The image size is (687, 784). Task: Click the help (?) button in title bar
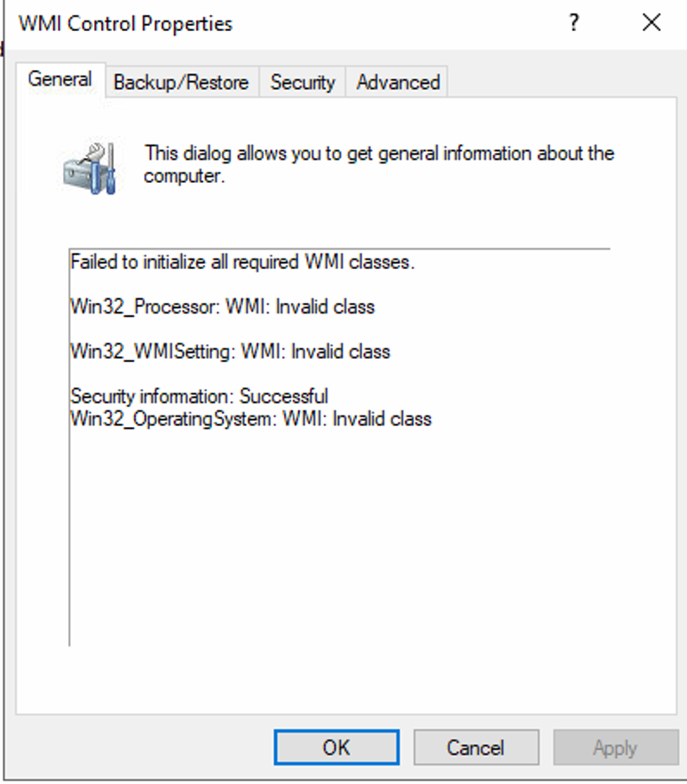tap(574, 23)
